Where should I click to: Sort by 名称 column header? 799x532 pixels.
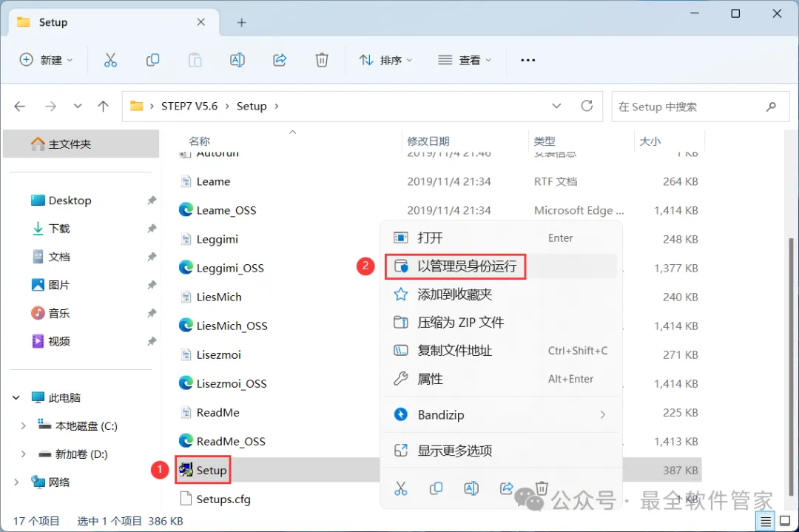(x=199, y=141)
